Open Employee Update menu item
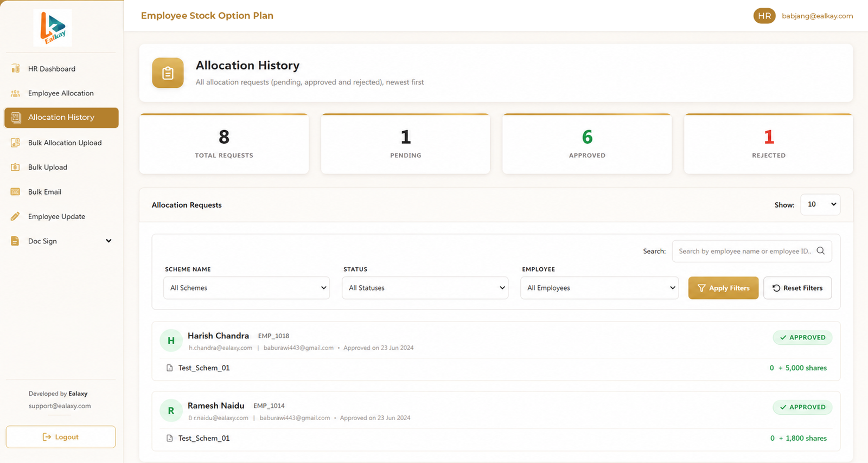The height and width of the screenshot is (463, 868). pos(61,216)
